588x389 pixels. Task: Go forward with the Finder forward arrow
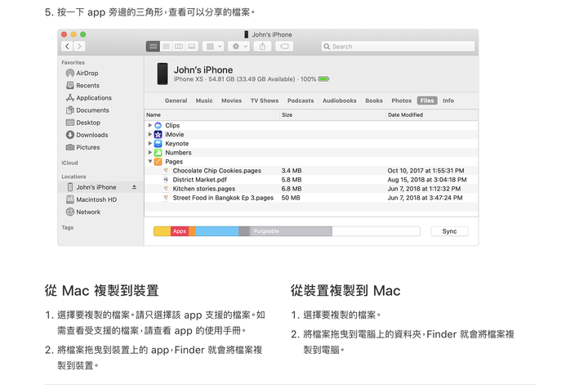pyautogui.click(x=79, y=46)
